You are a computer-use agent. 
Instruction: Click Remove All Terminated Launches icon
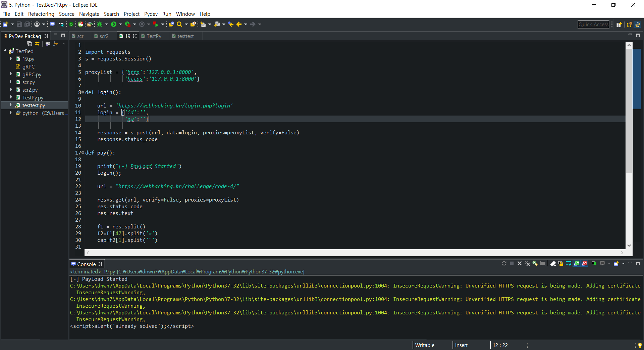coord(527,264)
